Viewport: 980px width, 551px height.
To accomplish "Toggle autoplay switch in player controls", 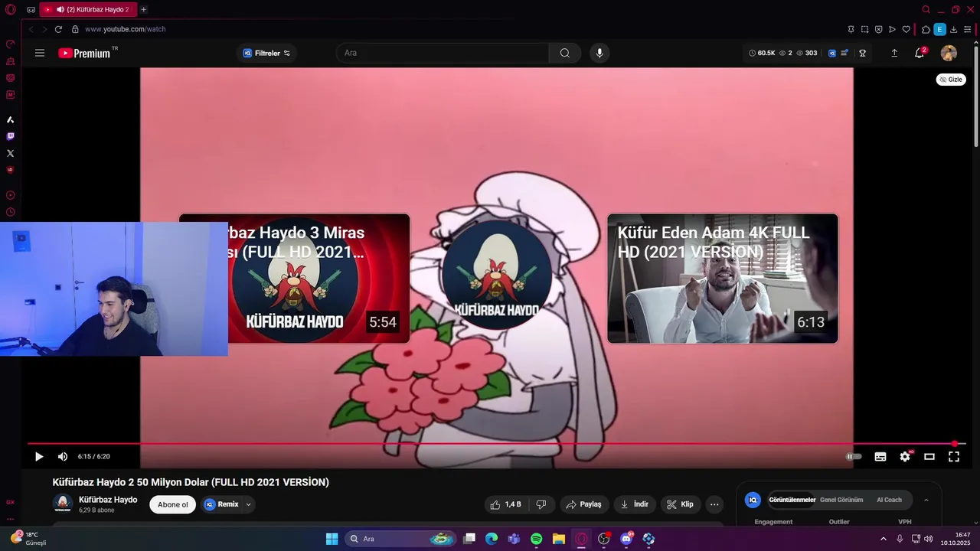I will [x=853, y=456].
